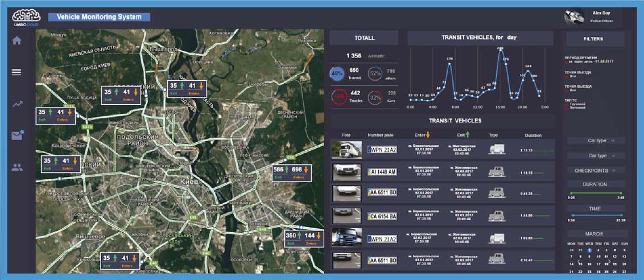644x280 pixels.
Task: Open the mail messages icon with notification
Action: tap(17, 135)
